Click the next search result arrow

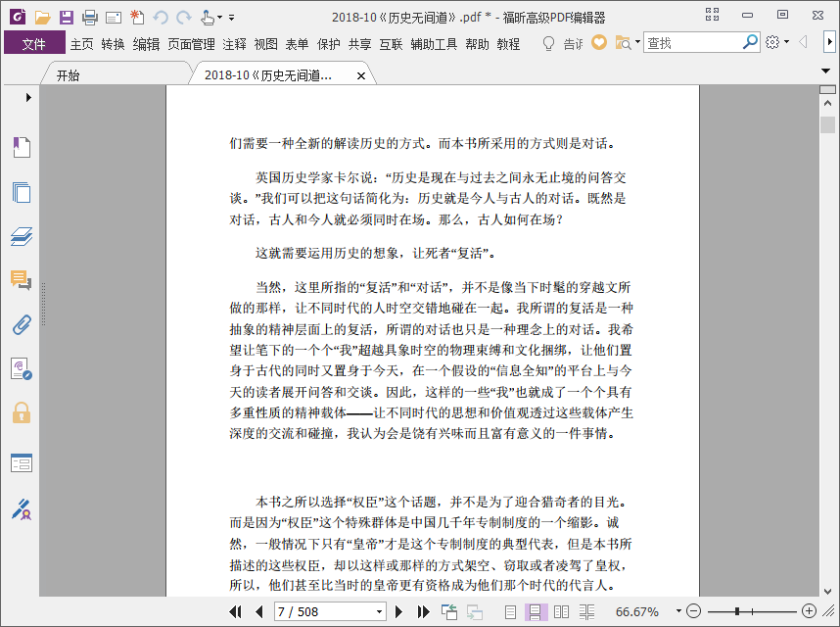click(829, 42)
